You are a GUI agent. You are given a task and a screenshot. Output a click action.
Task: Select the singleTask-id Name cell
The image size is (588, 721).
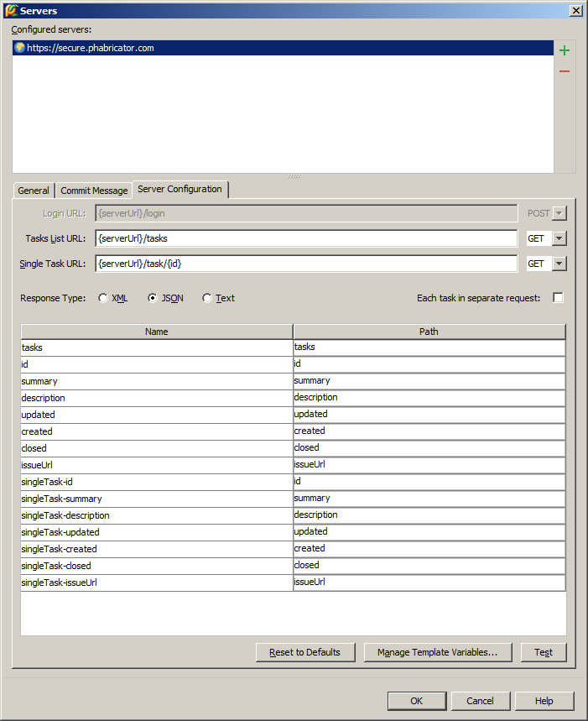[157, 482]
